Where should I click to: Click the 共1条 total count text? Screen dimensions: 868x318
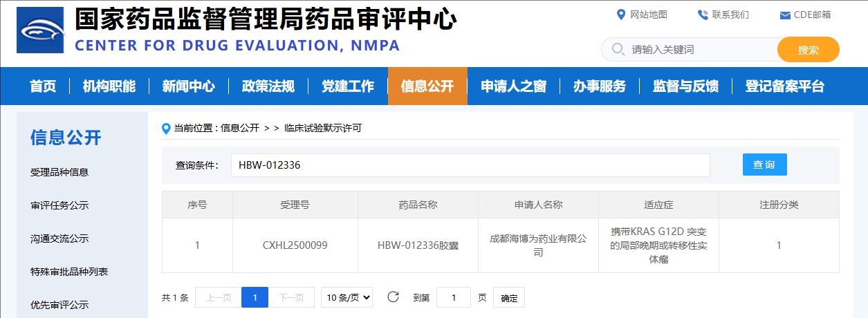[x=175, y=298]
